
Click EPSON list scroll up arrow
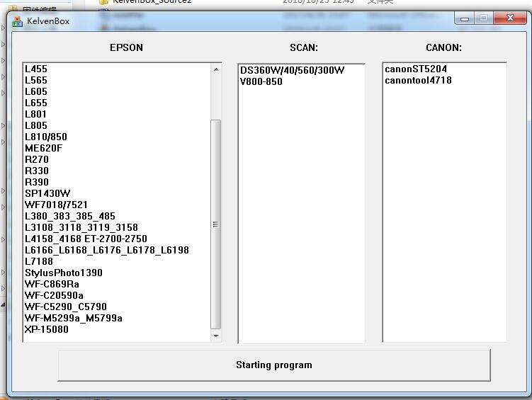pos(216,69)
